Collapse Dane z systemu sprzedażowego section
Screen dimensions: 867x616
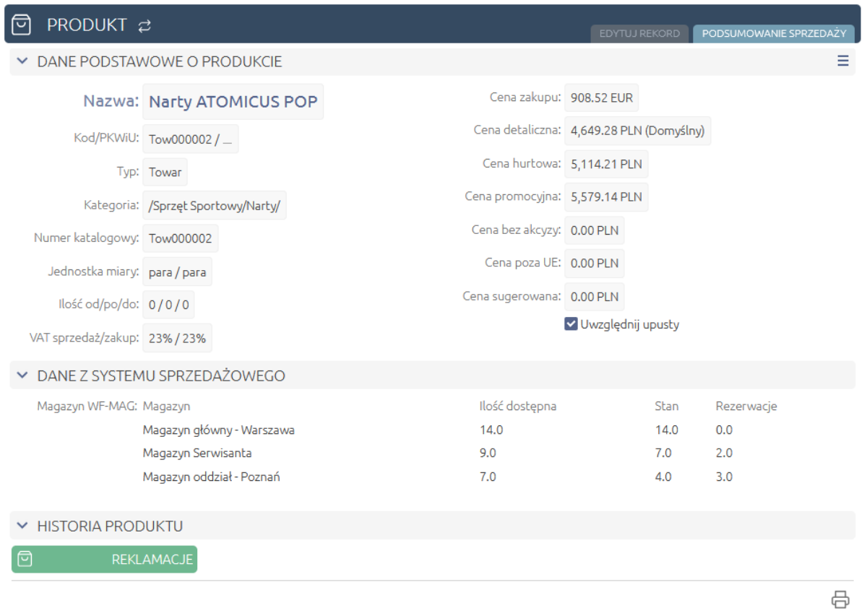pos(22,376)
